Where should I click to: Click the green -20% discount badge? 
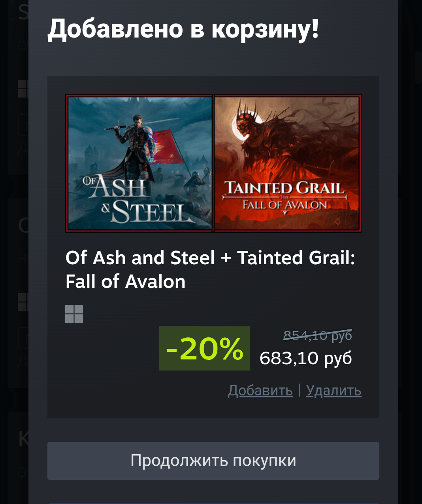pyautogui.click(x=204, y=348)
